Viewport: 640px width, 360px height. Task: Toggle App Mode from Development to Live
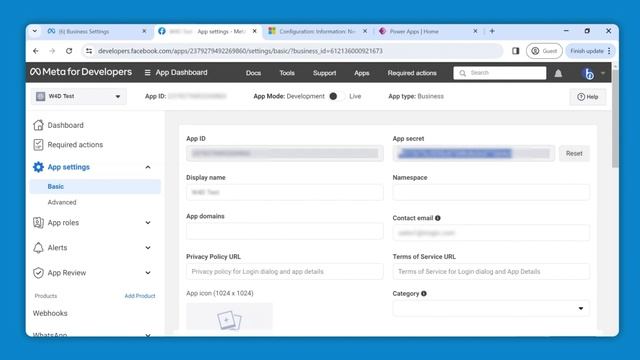pyautogui.click(x=338, y=96)
